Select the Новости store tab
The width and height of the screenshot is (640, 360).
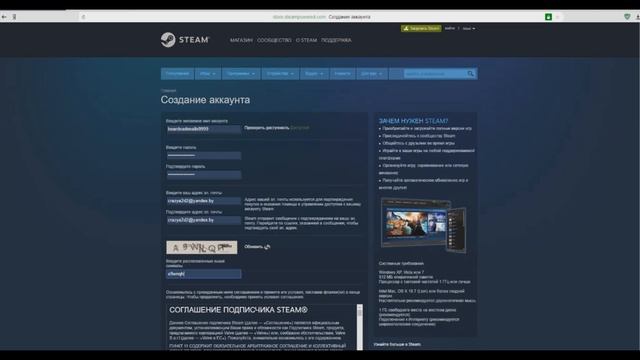(x=342, y=73)
